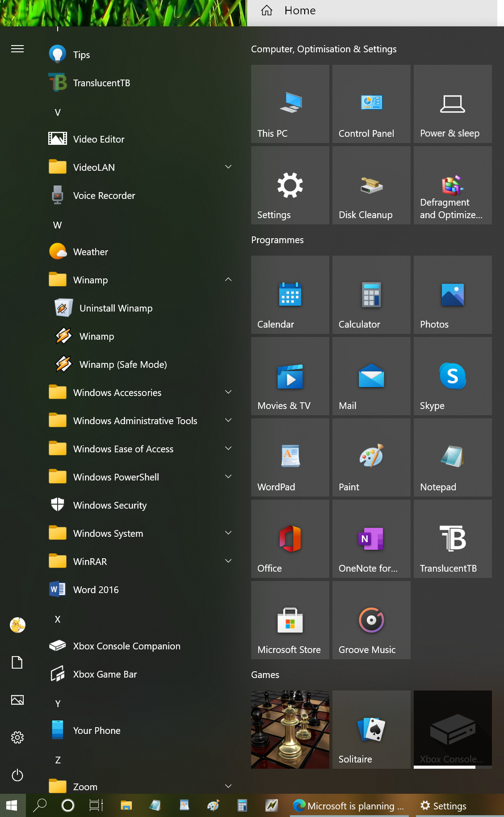Screen dimensions: 504x817
Task: Open Power & sleep tile
Action: [x=453, y=104]
